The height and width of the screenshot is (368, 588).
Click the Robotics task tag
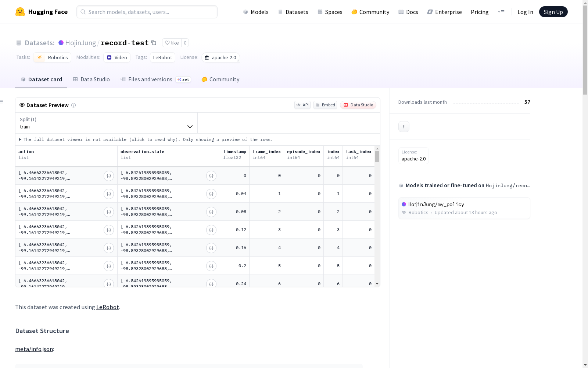[x=52, y=57]
